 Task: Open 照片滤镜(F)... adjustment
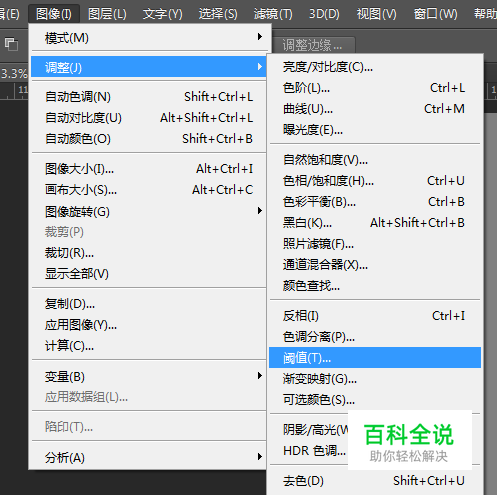(x=375, y=244)
